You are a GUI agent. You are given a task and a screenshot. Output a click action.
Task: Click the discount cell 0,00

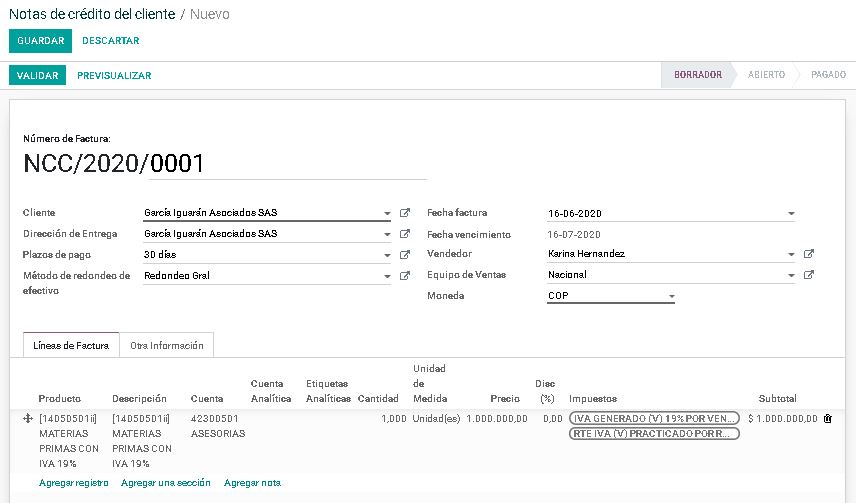552,419
